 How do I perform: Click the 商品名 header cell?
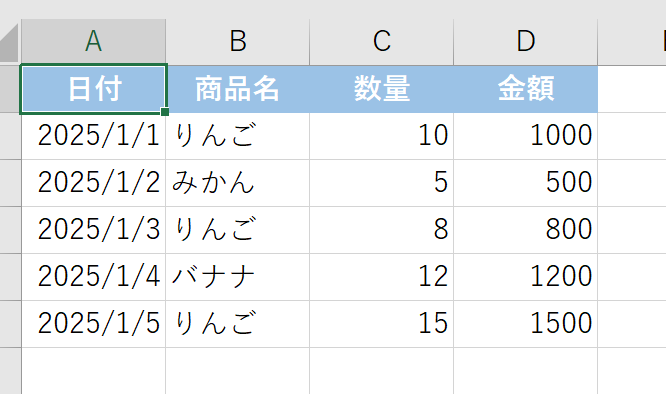click(238, 89)
